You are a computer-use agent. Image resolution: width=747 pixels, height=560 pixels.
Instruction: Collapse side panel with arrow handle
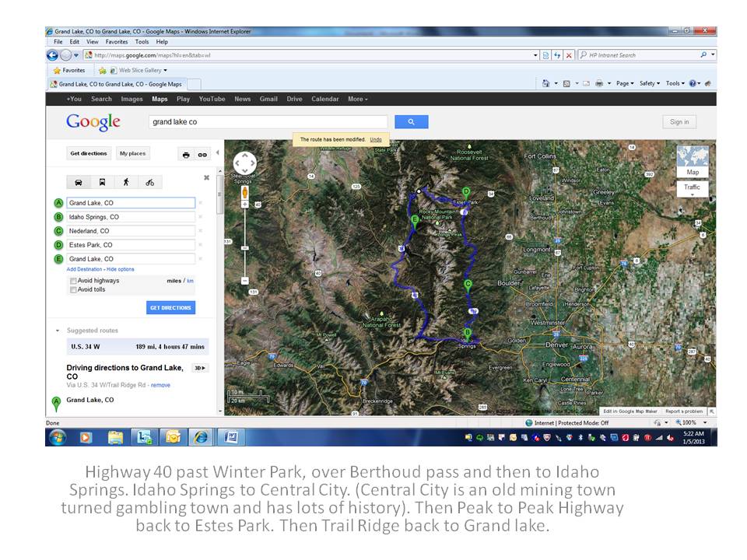click(x=218, y=153)
